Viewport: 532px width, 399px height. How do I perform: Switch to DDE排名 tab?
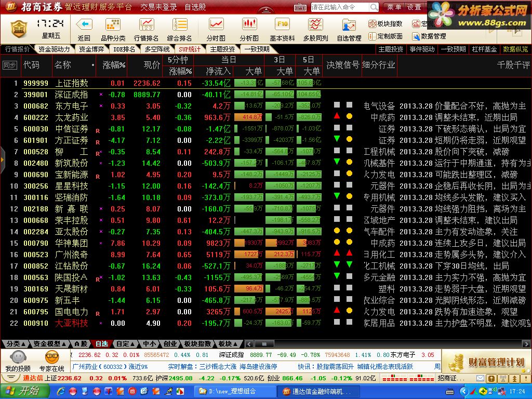(124, 49)
